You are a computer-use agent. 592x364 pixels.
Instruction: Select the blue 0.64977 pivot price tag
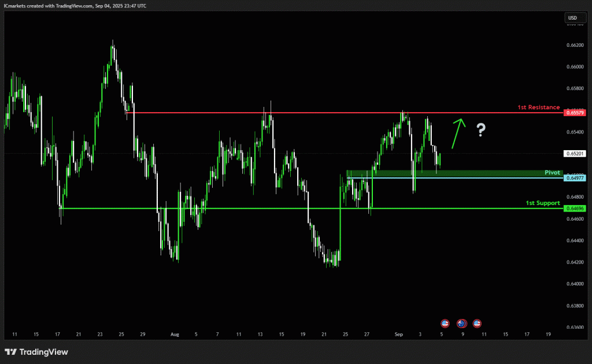575,178
